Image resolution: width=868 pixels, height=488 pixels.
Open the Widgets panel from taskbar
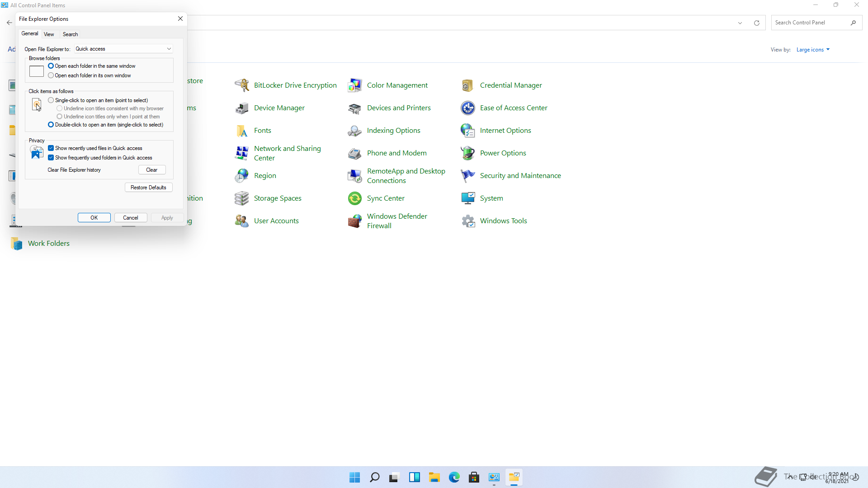(x=415, y=477)
